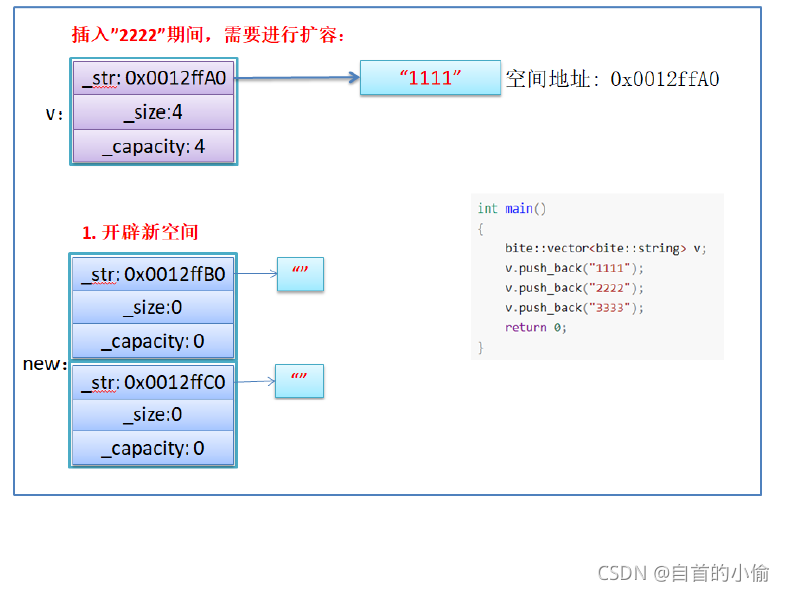Click the v.push_back("1111"); line
The image size is (785, 591).
(x=574, y=268)
